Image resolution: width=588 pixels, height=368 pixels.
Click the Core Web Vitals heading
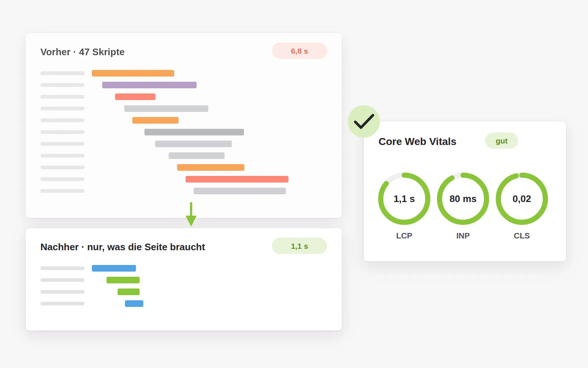tap(417, 142)
